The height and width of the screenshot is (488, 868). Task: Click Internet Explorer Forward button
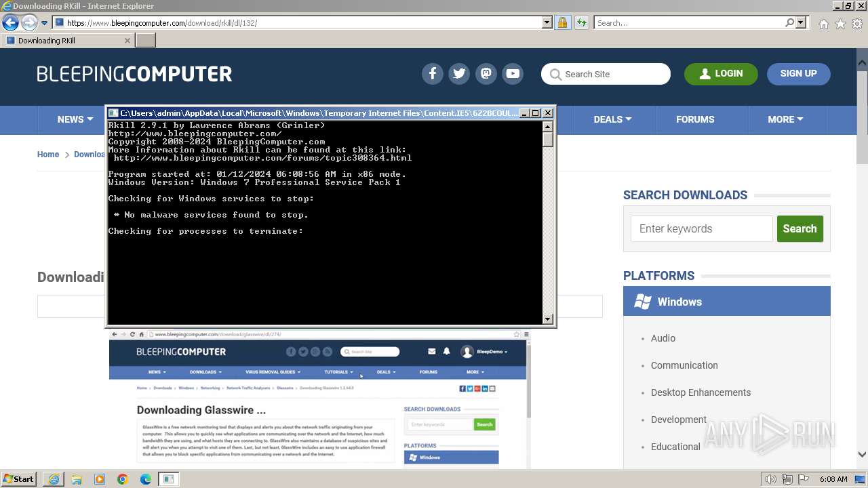(28, 23)
